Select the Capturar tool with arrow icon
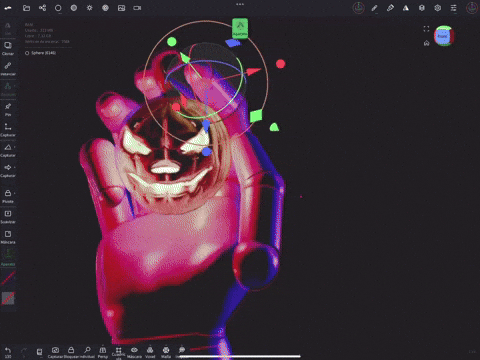Image resolution: width=480 pixels, height=360 pixels. (x=8, y=170)
